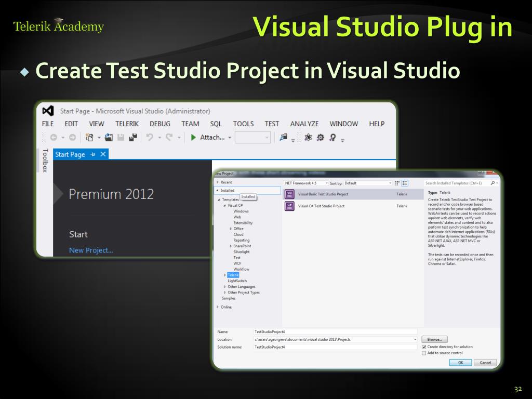Open the Sort by Default dropdown
532x399 pixels.
click(x=368, y=183)
